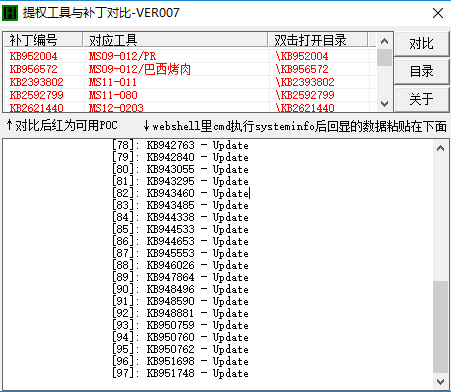This screenshot has height=392, width=451.
Task: Click the \KB2621440 directory cell
Action: pyautogui.click(x=305, y=108)
